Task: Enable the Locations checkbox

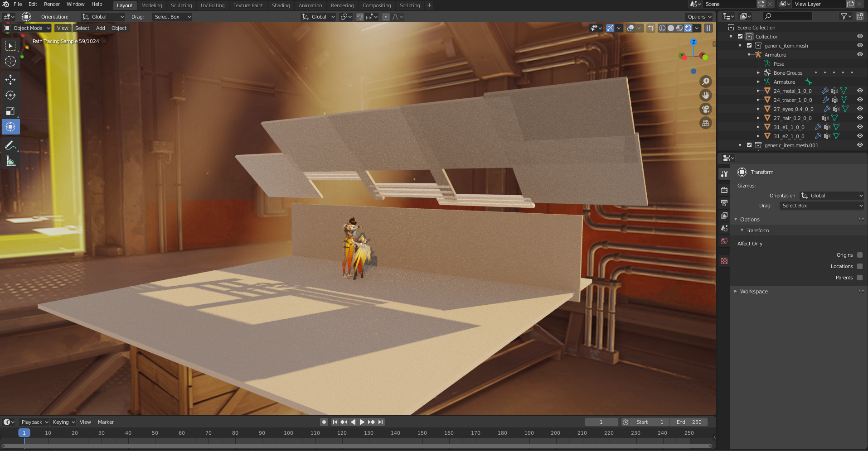Action: click(860, 266)
